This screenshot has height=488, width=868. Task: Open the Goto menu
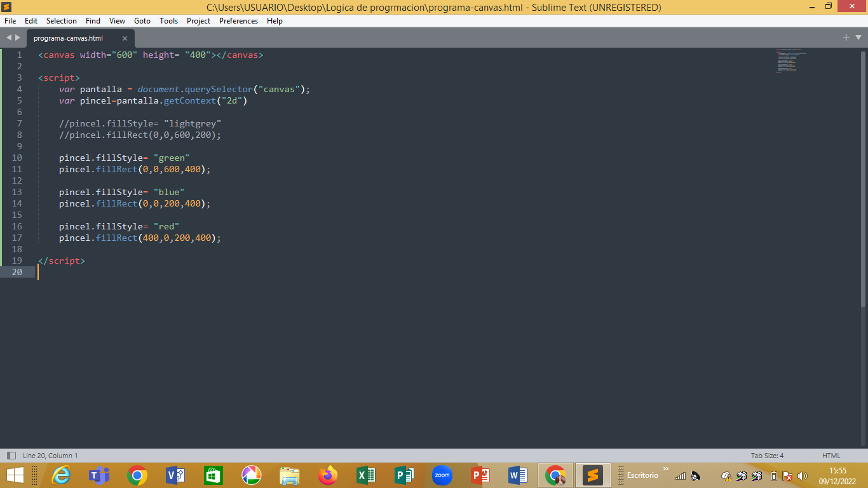(x=142, y=21)
